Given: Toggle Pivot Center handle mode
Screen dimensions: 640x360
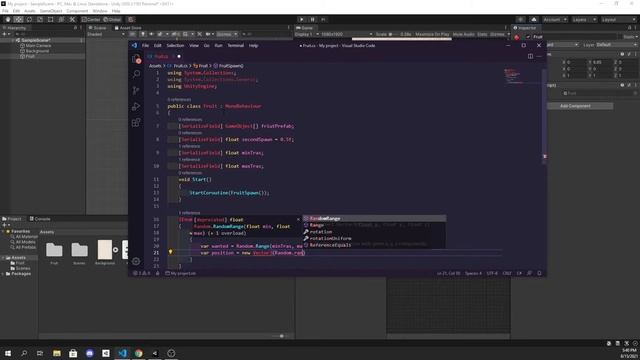Looking at the screenshot, I should pos(91,20).
